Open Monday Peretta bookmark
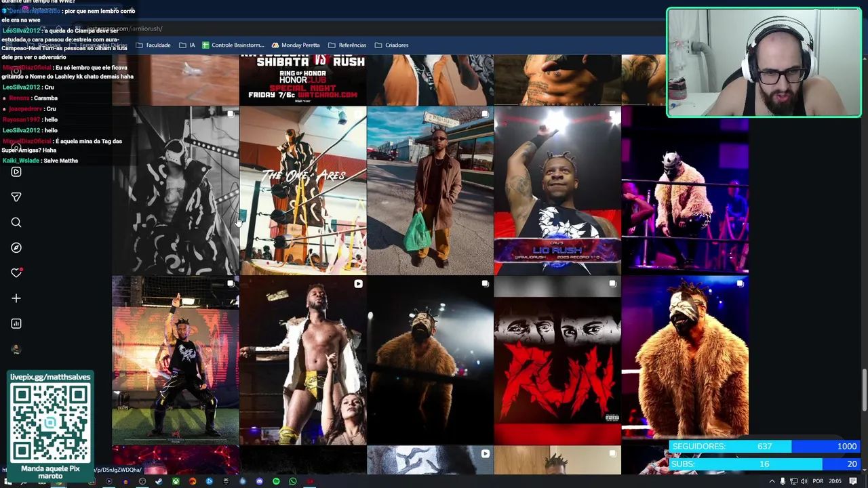The image size is (868, 488). tap(296, 45)
